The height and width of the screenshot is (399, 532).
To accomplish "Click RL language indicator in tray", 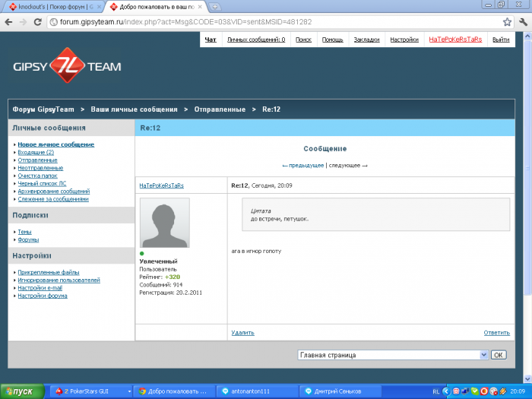I will 436,392.
